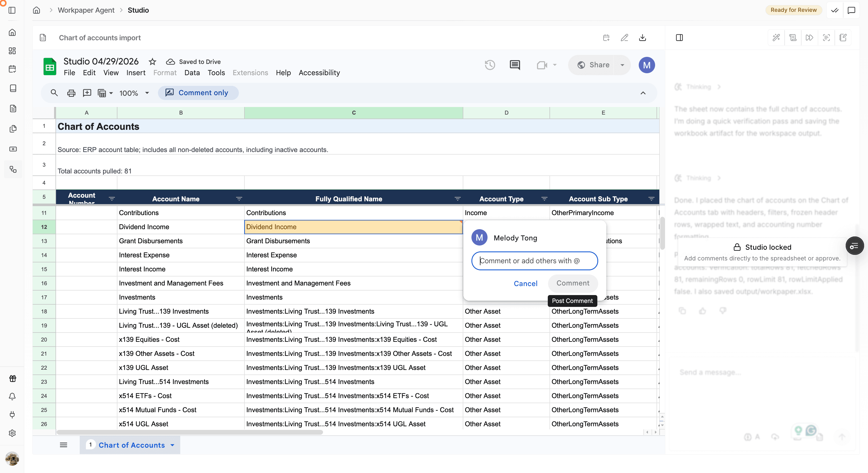Open the Tools menu
Image resolution: width=868 pixels, height=473 pixels.
tap(216, 73)
